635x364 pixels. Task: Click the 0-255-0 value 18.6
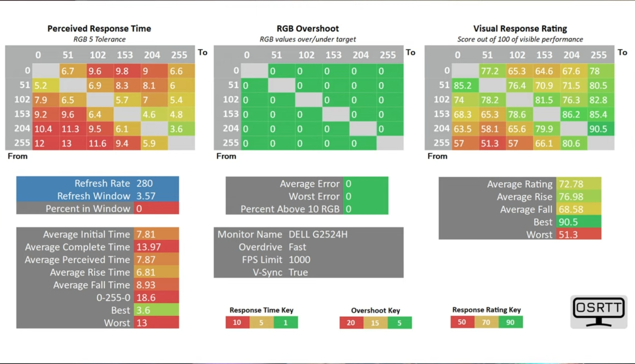tap(156, 298)
